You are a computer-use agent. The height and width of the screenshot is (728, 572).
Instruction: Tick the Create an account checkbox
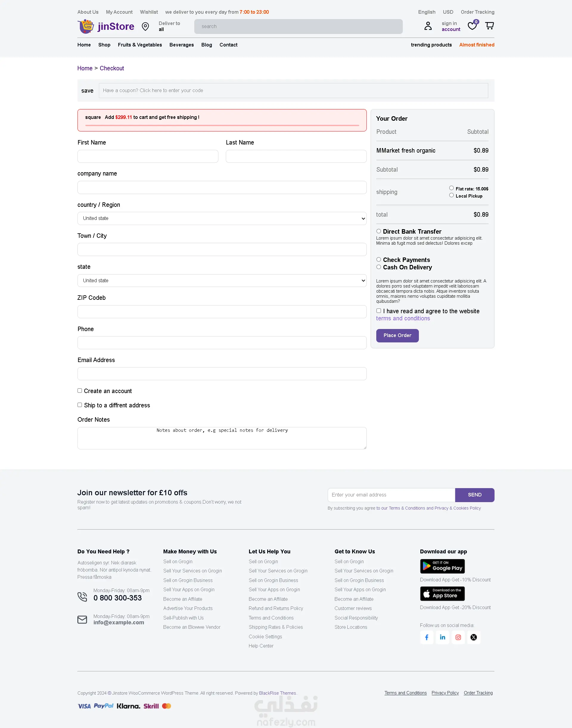(x=80, y=391)
